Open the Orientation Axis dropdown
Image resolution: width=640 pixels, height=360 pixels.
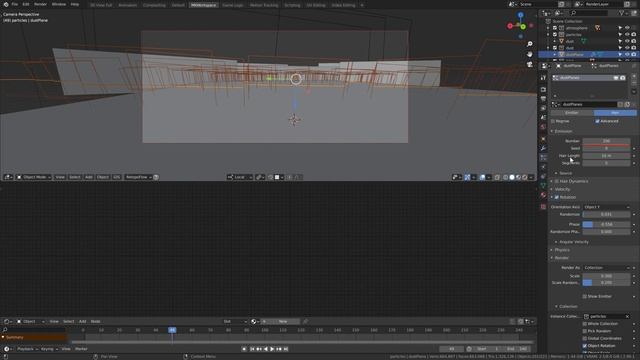click(607, 207)
